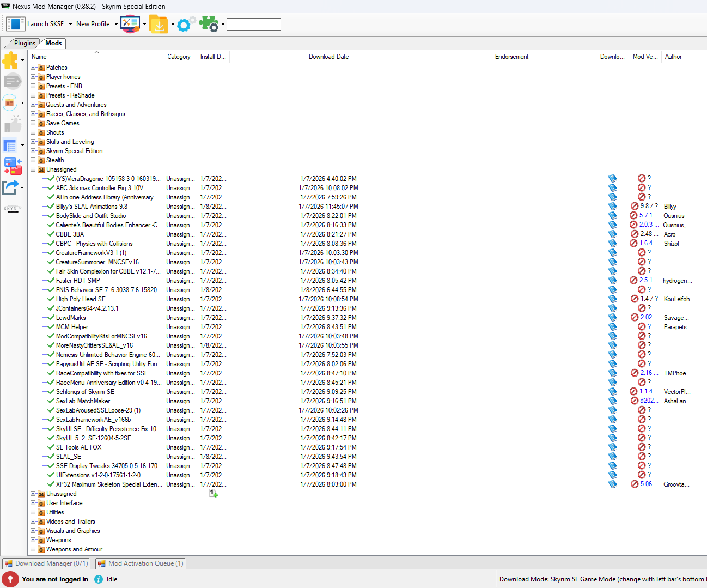
Task: Open the tools monitor-and-wrench toolbar icon
Action: [130, 24]
